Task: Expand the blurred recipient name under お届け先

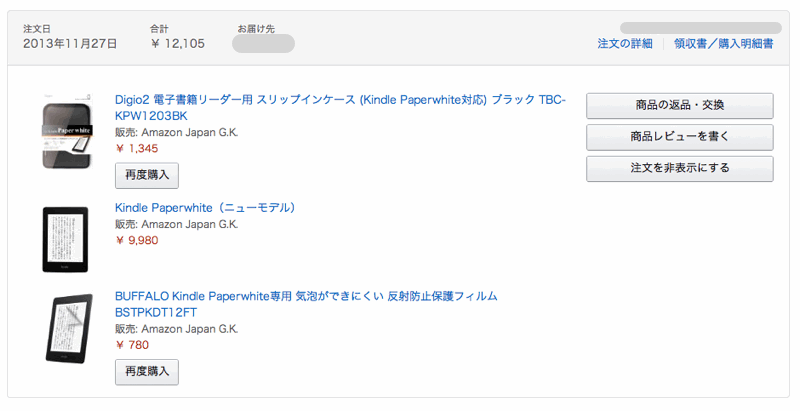Action: (x=263, y=44)
